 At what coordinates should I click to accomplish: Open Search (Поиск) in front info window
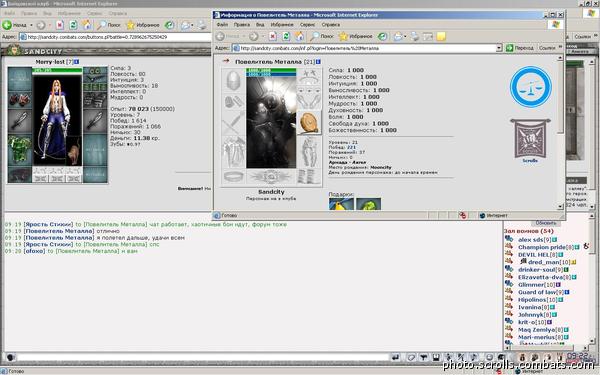pos(322,36)
